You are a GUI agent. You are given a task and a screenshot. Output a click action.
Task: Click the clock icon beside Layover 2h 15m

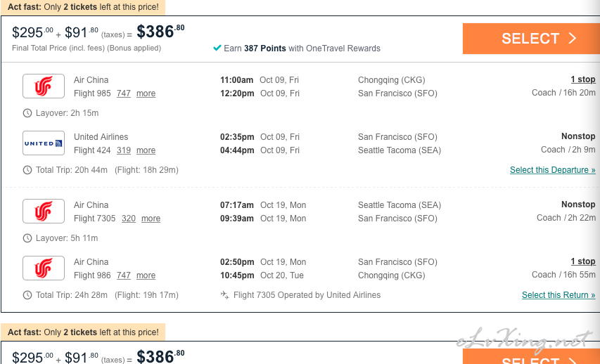(27, 113)
